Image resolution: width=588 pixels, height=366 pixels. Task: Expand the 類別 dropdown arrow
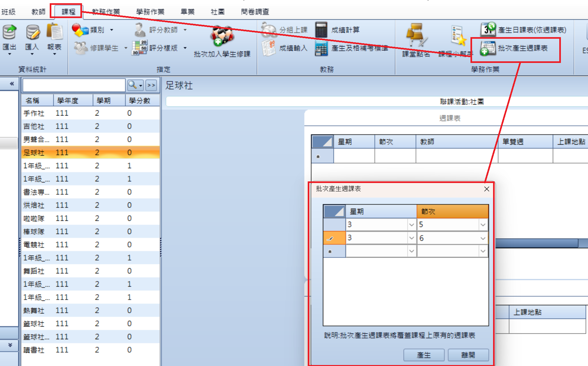click(112, 30)
